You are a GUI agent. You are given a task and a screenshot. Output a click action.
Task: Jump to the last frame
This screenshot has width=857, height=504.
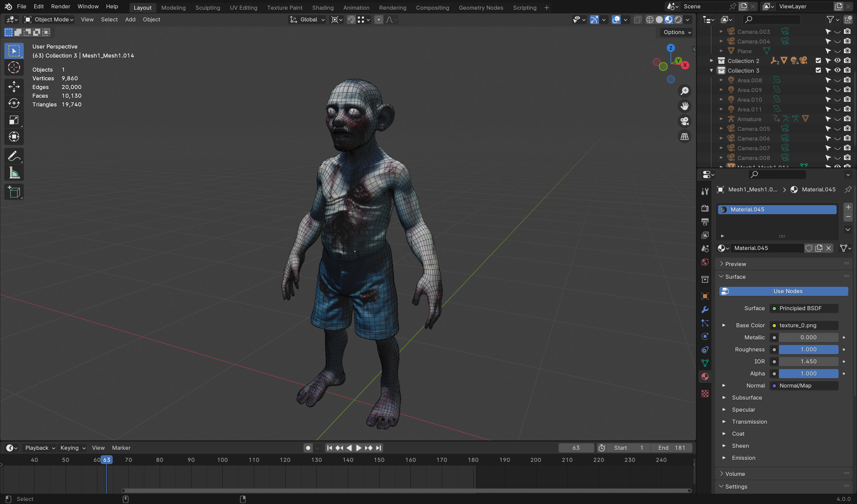tap(379, 448)
